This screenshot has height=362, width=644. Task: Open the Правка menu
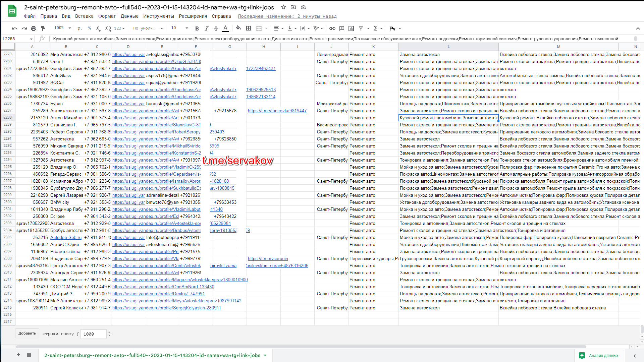(49, 16)
